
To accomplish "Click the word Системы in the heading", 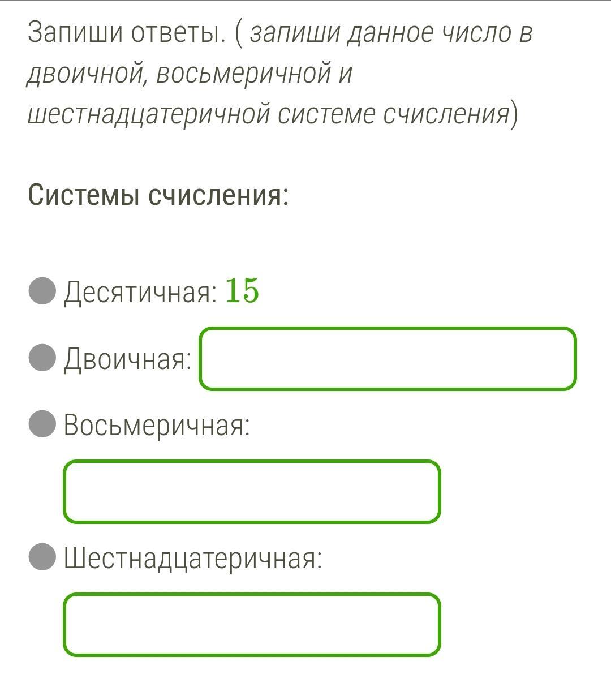I will pyautogui.click(x=84, y=195).
